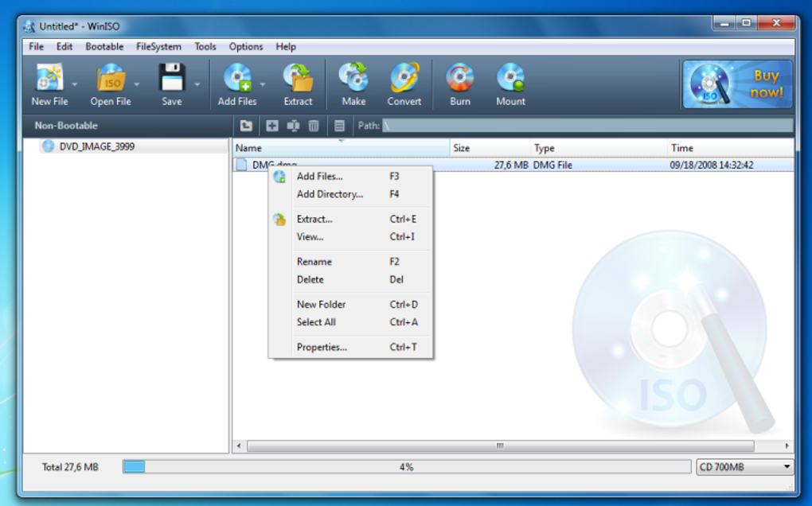Open the Edit menu
Screen dimensions: 812x506
click(64, 47)
